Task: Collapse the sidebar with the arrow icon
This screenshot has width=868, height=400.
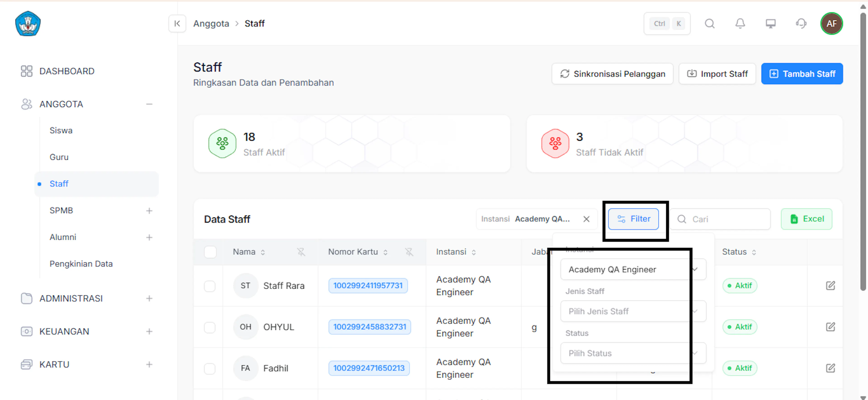Action: click(177, 23)
